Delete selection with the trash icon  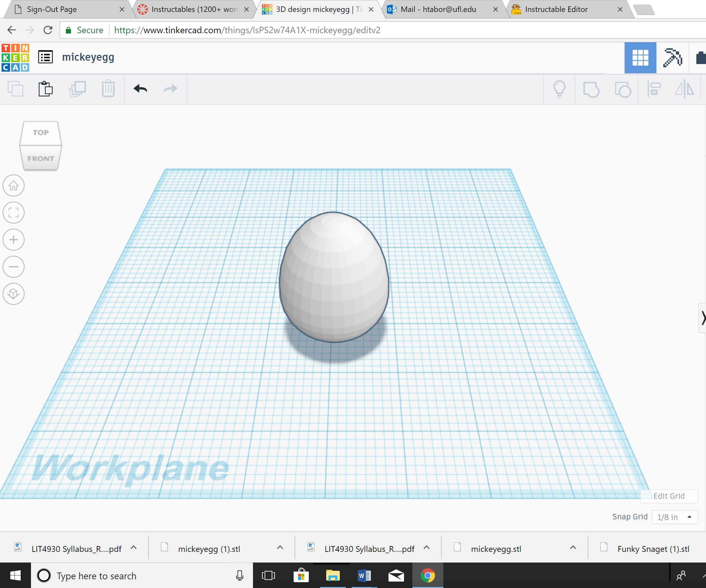point(108,89)
